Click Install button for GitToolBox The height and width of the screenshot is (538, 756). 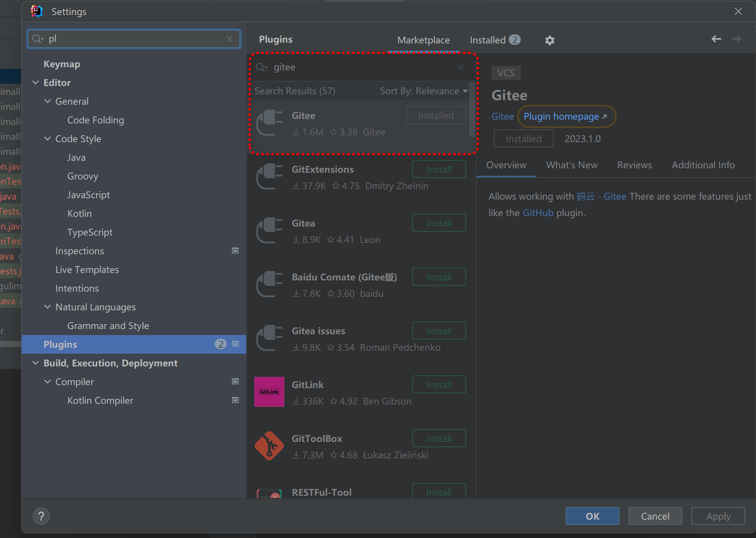439,438
